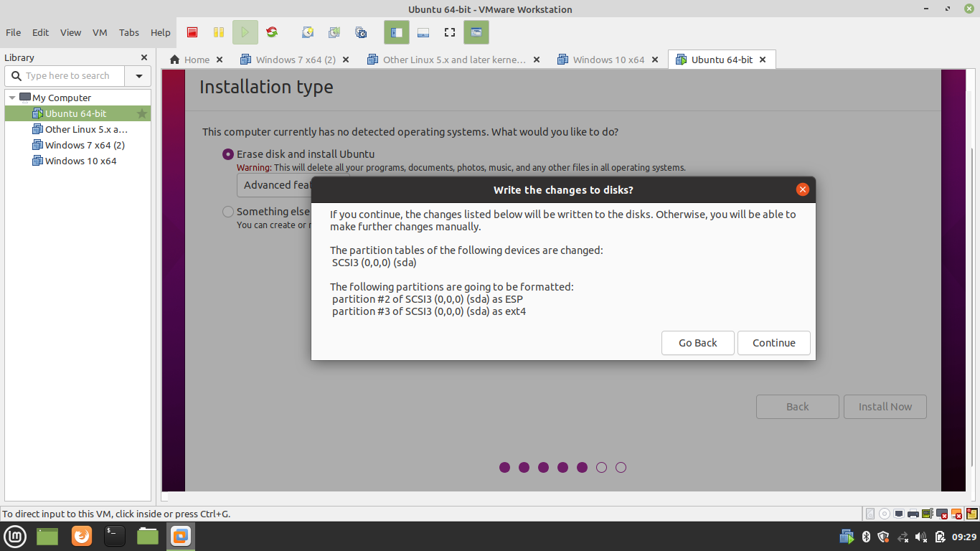Open the Linux Mint start menu

click(x=16, y=536)
